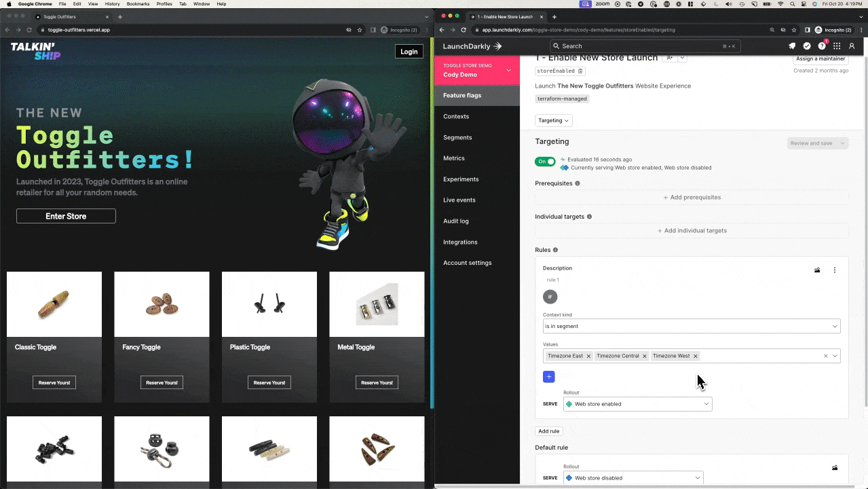Image resolution: width=868 pixels, height=489 pixels.
Task: Click Login button on store site
Action: point(409,52)
